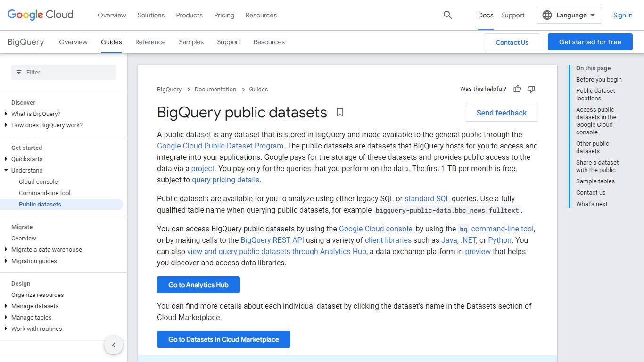Click the Contact Us button
Image resolution: width=644 pixels, height=362 pixels.
tap(512, 42)
